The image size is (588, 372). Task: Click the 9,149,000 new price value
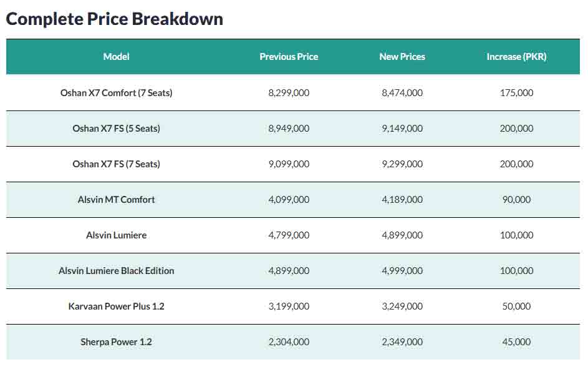(402, 129)
